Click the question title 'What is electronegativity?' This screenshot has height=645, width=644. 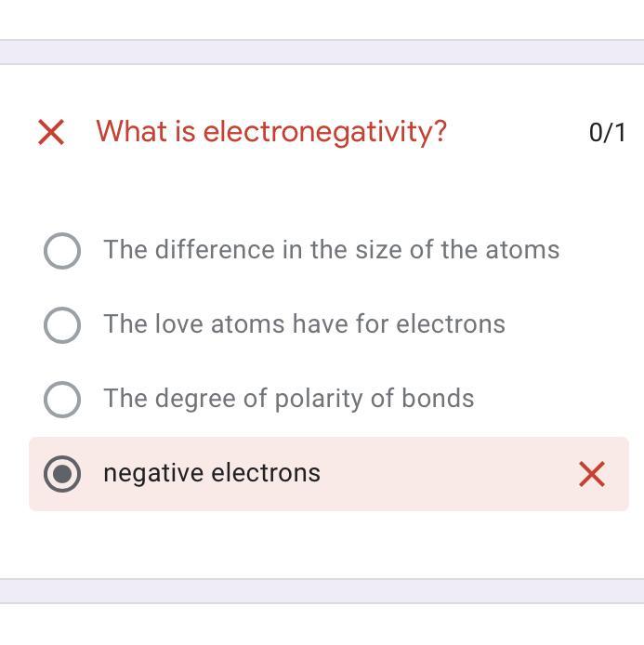[x=271, y=131]
